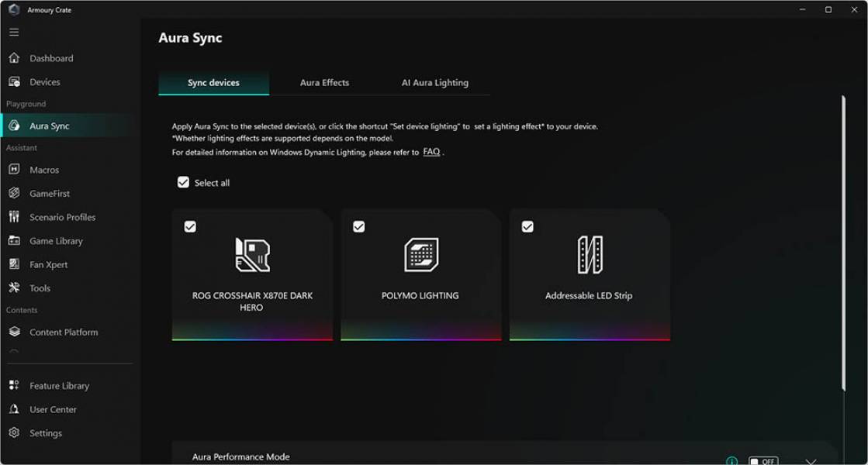This screenshot has height=465, width=868.
Task: Open the Settings label
Action: pyautogui.click(x=46, y=433)
